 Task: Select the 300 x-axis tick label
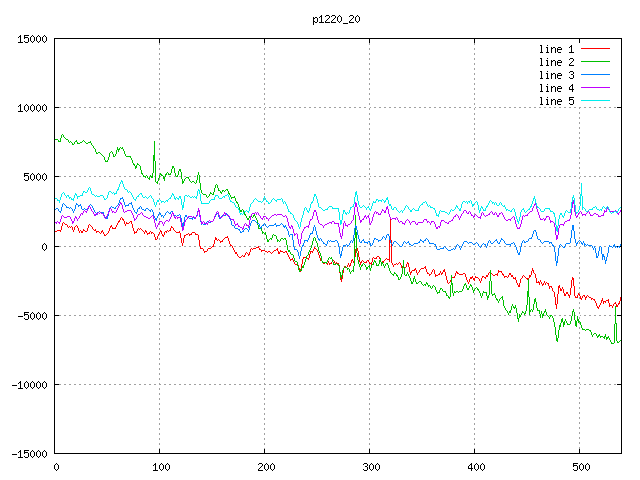370,467
